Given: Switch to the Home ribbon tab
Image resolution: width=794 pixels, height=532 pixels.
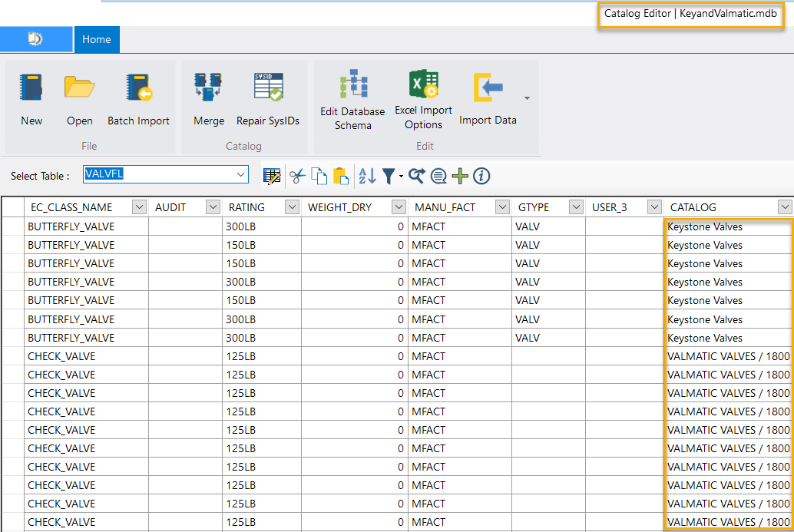Looking at the screenshot, I should coord(97,39).
